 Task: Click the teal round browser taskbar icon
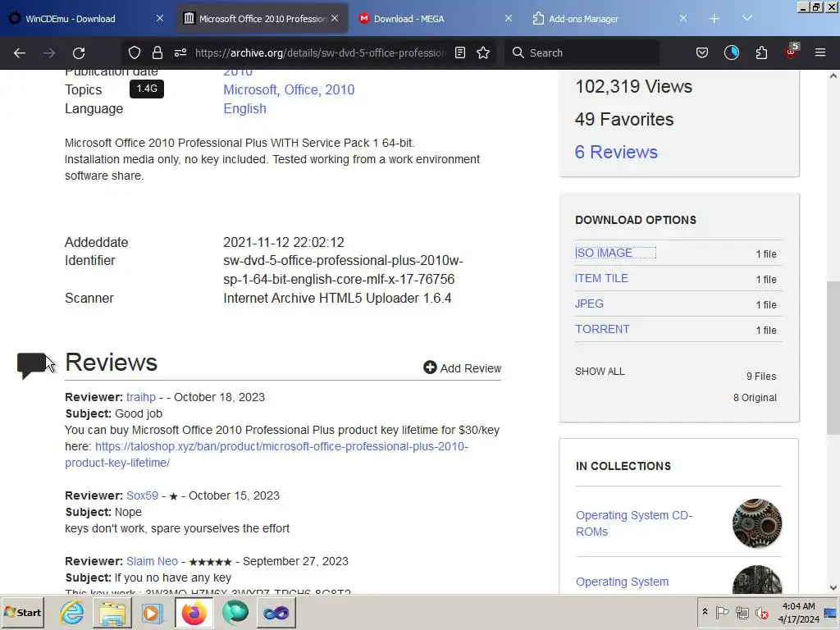235,612
